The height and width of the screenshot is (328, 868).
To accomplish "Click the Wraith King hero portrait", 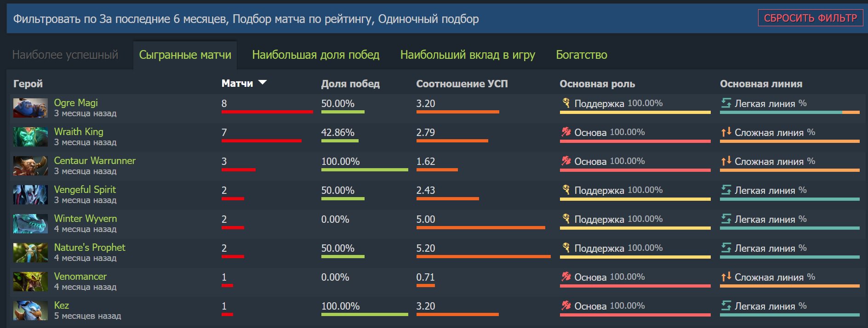I will [x=30, y=137].
